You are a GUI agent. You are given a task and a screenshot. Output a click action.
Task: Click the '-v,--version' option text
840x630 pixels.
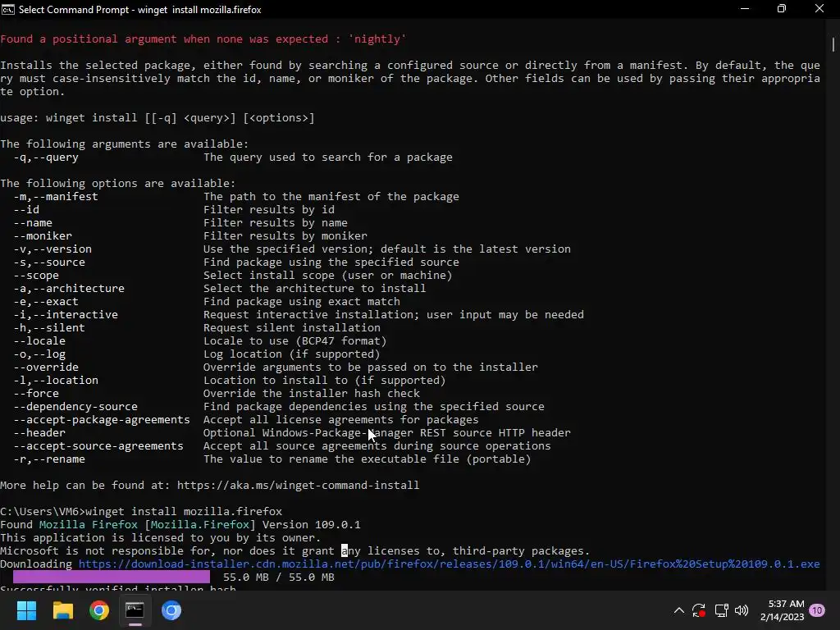[x=52, y=249]
